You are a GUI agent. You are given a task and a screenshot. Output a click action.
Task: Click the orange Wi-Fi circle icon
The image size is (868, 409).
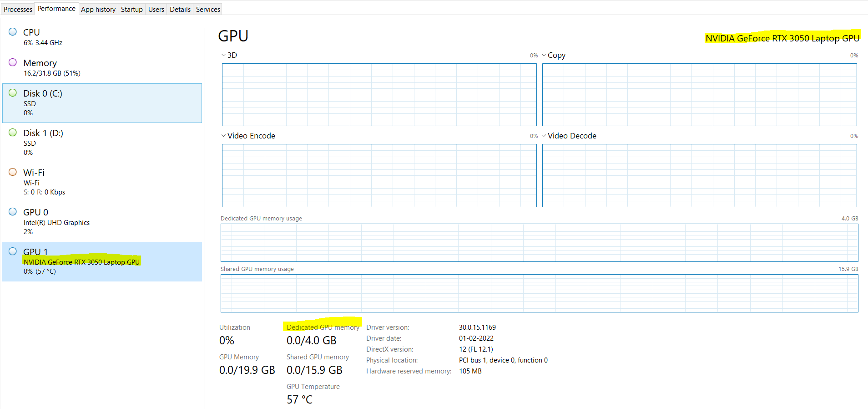coord(13,172)
